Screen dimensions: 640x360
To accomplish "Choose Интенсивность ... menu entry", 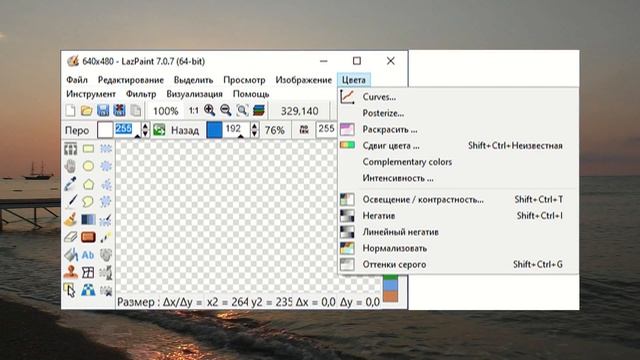I will [x=458, y=178].
